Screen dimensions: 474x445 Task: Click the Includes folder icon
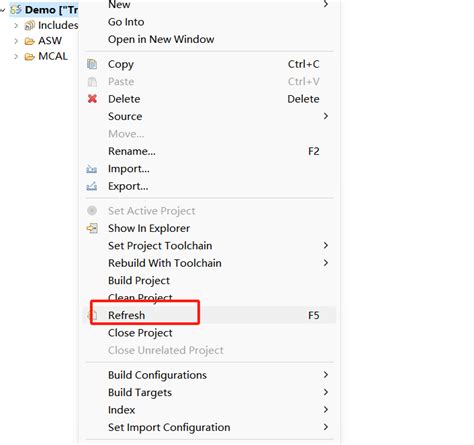30,25
